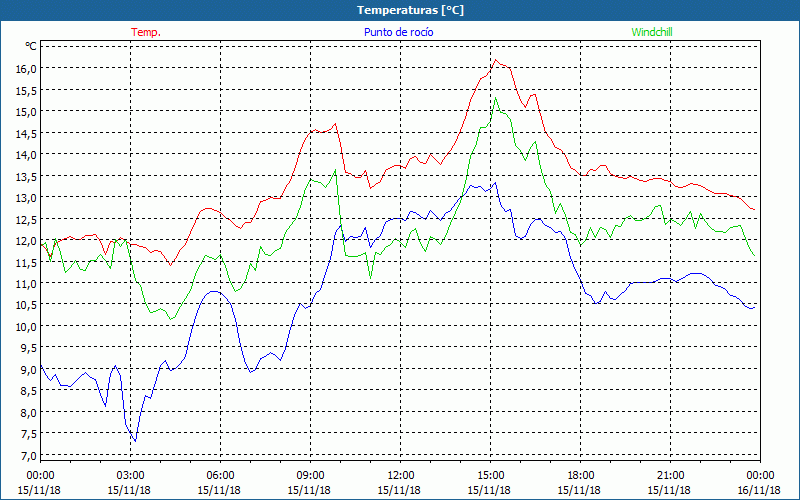Click the '9,5' y-axis value
800x500 pixels.
(x=29, y=347)
